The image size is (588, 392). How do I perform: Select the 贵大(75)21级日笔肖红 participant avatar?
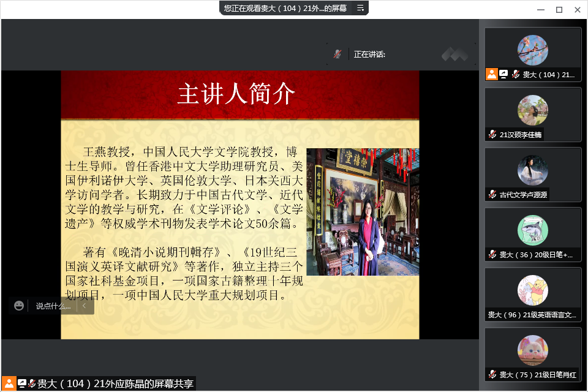click(x=532, y=350)
